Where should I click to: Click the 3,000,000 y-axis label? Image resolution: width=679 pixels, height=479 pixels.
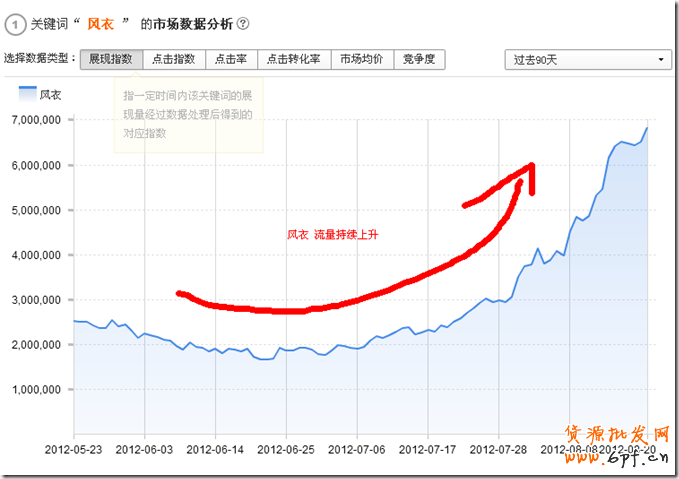[x=36, y=300]
